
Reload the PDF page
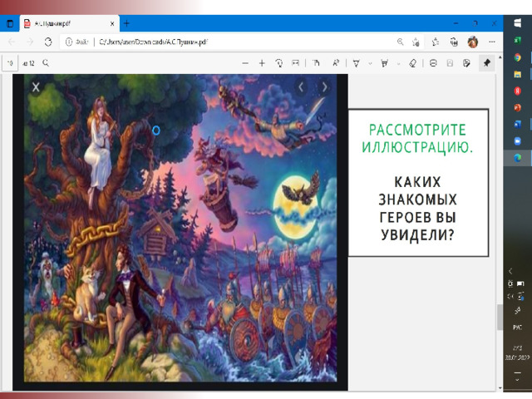coord(48,42)
